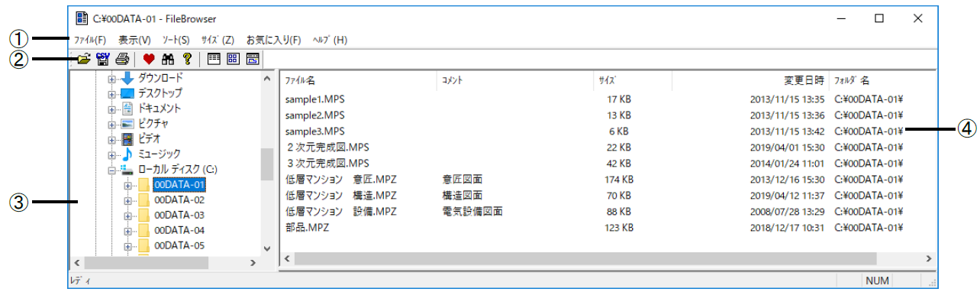Select file 低層マンション 意匠.MPZ
The height and width of the screenshot is (292, 980).
(341, 180)
